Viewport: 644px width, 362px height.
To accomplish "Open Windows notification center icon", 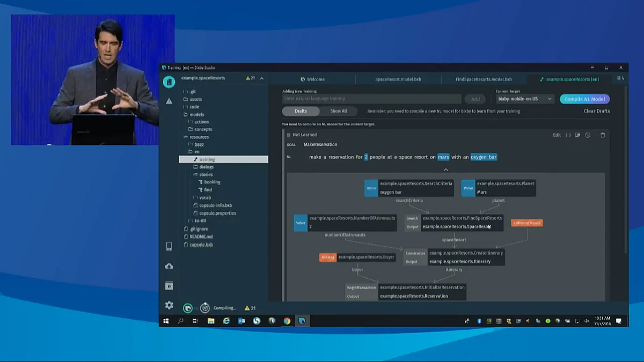I will click(x=619, y=321).
